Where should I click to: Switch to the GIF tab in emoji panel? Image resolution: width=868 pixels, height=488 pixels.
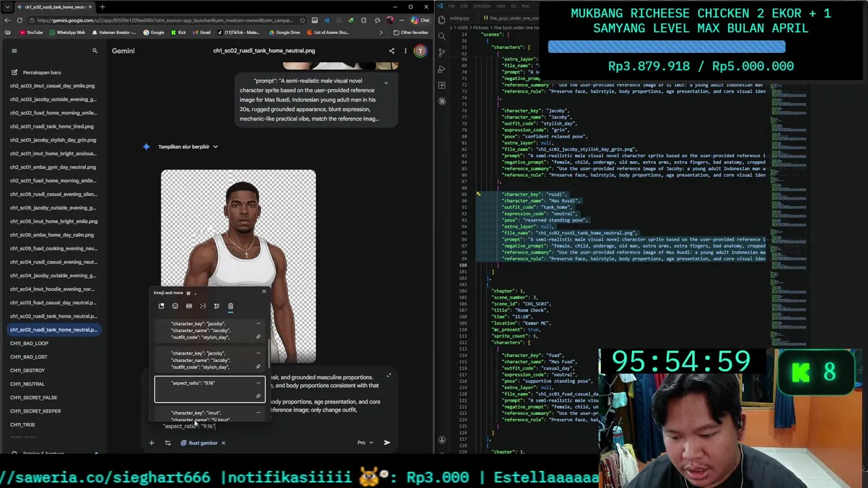click(189, 306)
